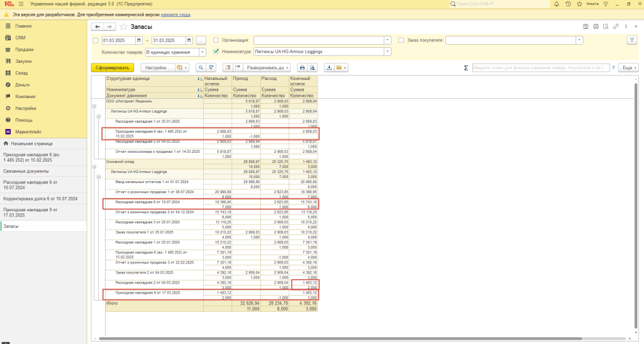Click the blue question mark help icon
This screenshot has width=644, height=344.
613,68
